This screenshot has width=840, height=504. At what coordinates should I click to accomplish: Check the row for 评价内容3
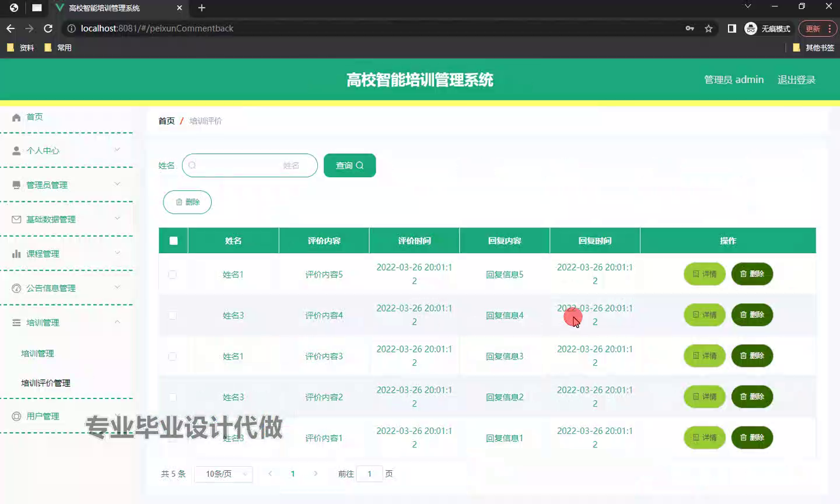pyautogui.click(x=173, y=356)
